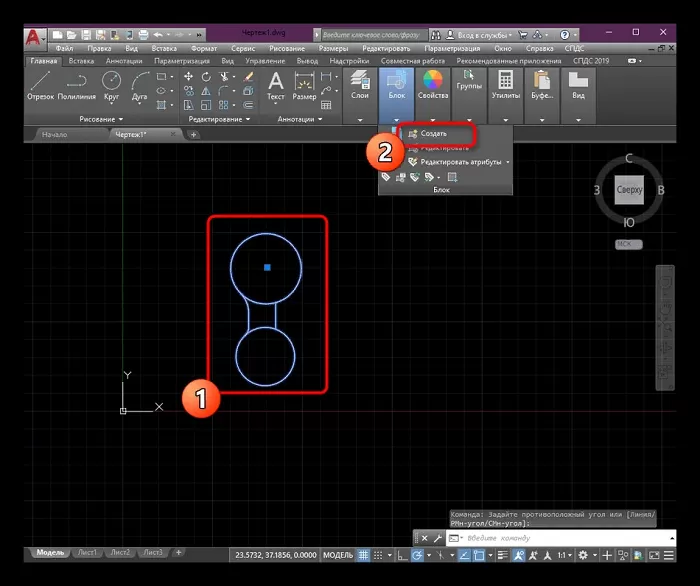Click the Rotate tool icon
This screenshot has width=700, height=586.
206,77
